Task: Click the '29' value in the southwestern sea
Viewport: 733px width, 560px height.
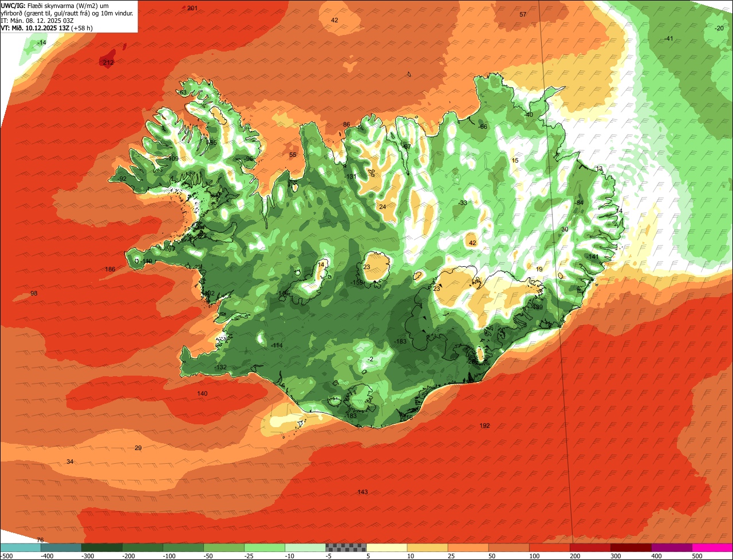Action: tap(138, 448)
